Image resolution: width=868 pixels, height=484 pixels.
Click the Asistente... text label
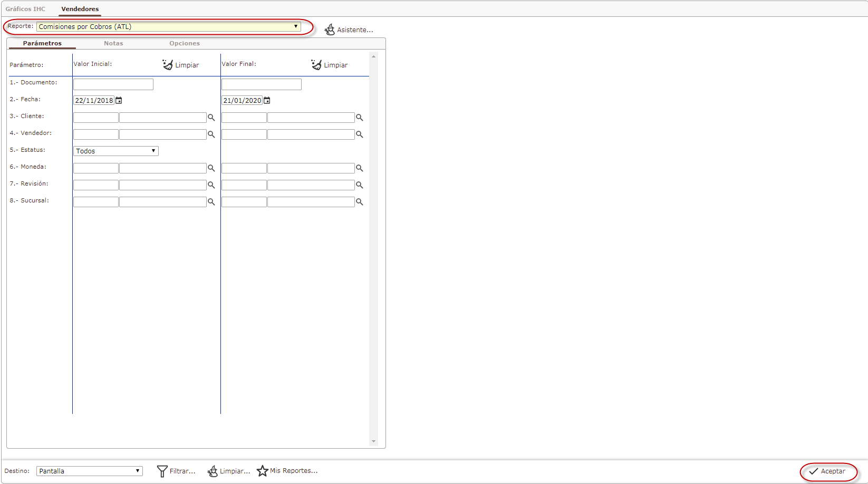[x=355, y=30]
